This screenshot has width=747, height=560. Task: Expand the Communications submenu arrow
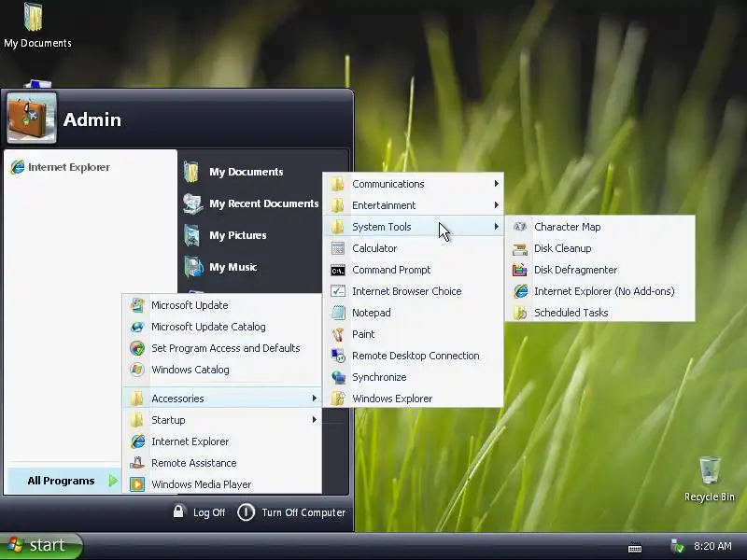click(497, 184)
